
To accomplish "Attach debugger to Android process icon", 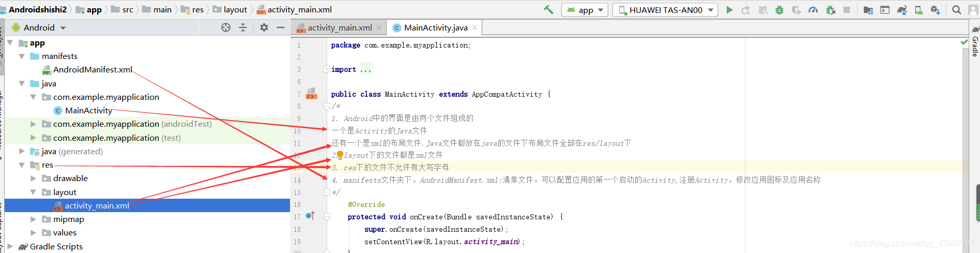I will coord(831,10).
